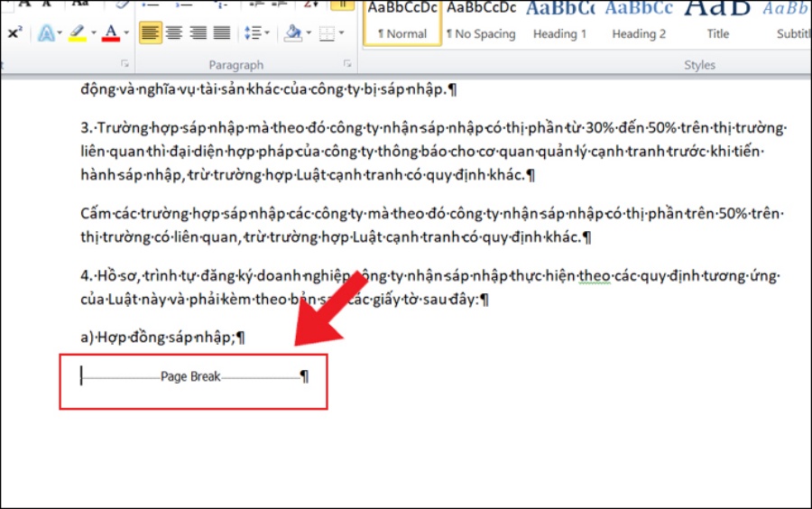The image size is (812, 509).
Task: Expand the borders dropdown arrow
Action: tap(340, 33)
